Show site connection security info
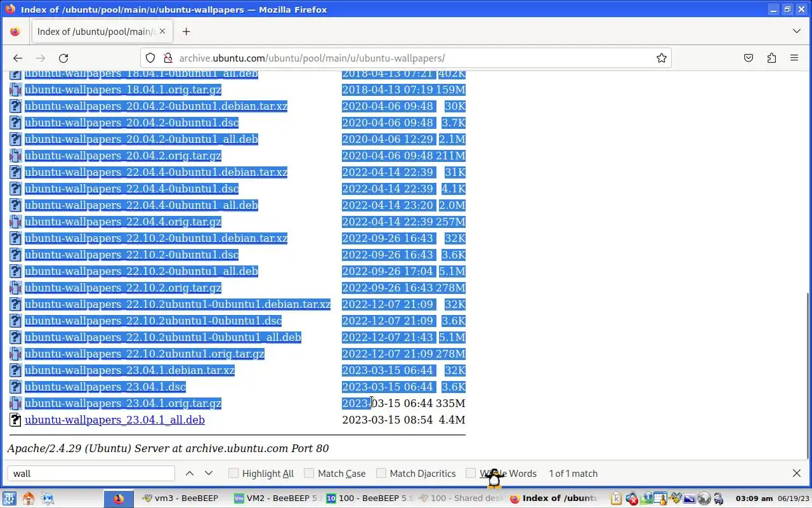 (x=168, y=58)
